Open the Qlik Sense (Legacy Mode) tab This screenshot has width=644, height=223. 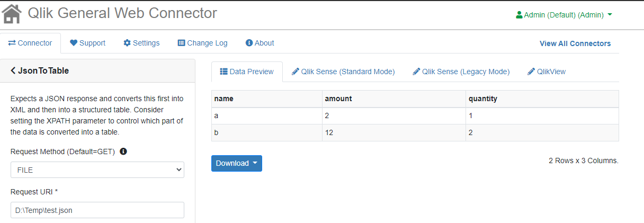coord(461,72)
